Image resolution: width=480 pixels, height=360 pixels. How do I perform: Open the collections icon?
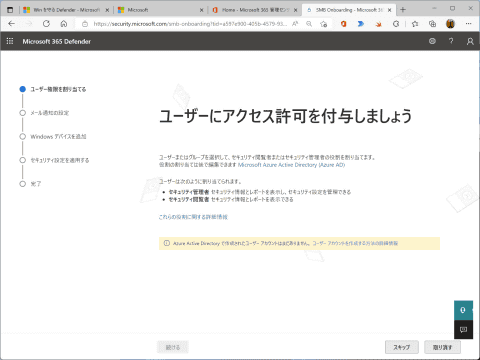432,24
